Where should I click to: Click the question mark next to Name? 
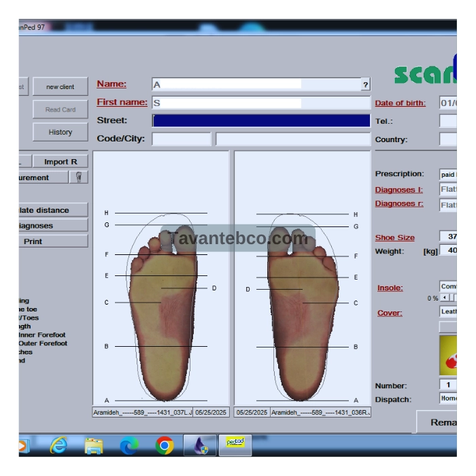point(365,85)
